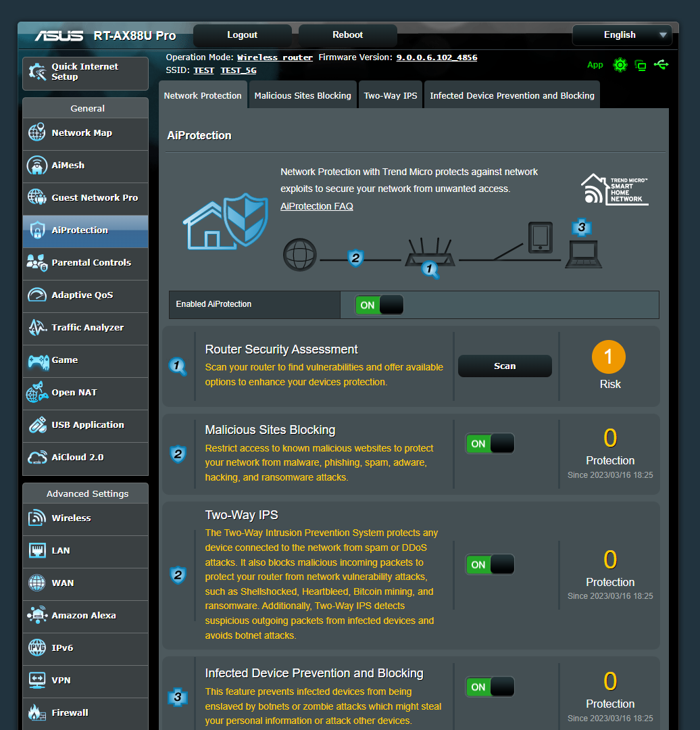This screenshot has height=730, width=700.
Task: Click the Logout button
Action: [x=242, y=35]
